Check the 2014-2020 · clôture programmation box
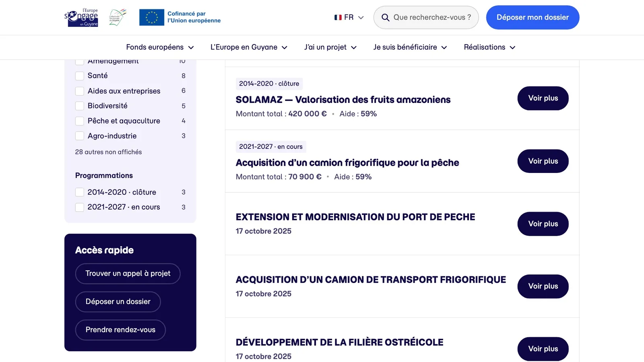 80,192
